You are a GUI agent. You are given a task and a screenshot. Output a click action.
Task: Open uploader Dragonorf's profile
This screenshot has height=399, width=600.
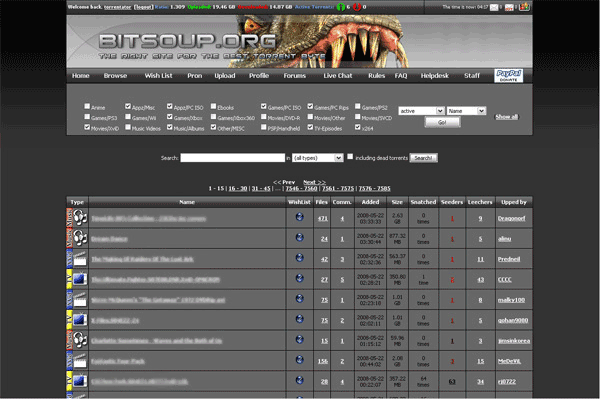(511, 218)
